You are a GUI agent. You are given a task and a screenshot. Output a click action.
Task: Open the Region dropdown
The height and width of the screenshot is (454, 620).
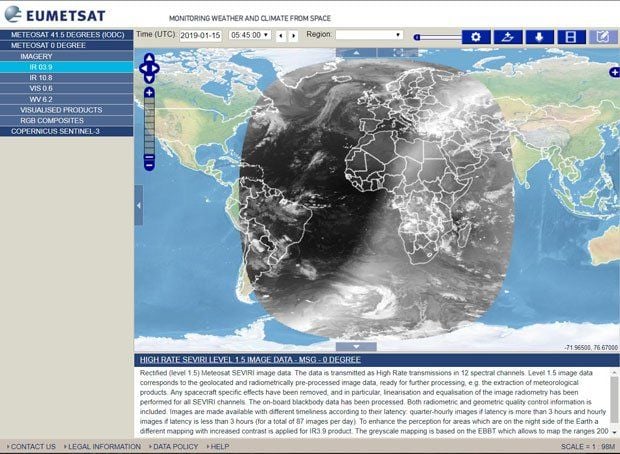pyautogui.click(x=369, y=35)
